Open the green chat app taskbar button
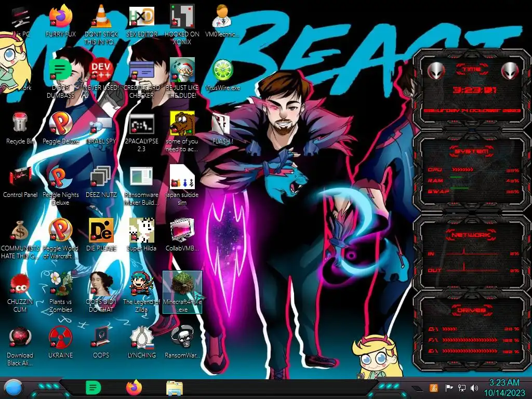The height and width of the screenshot is (399, 532). pyautogui.click(x=94, y=388)
